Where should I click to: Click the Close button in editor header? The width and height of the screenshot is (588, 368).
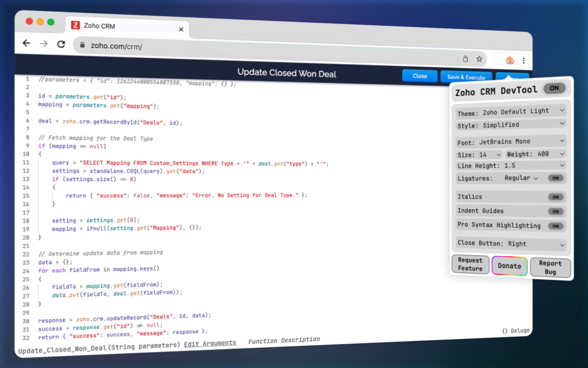pyautogui.click(x=420, y=76)
